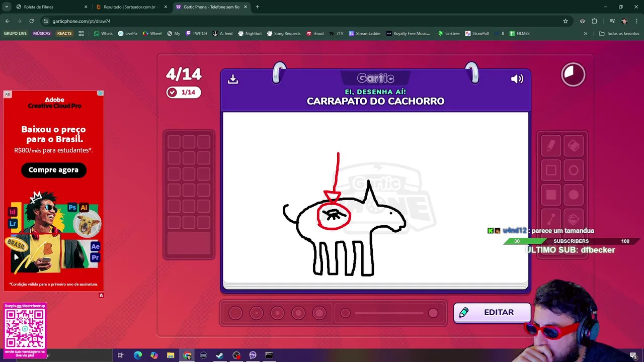
Task: Expand the MÚSICAS bookmark folder
Action: click(x=42, y=34)
